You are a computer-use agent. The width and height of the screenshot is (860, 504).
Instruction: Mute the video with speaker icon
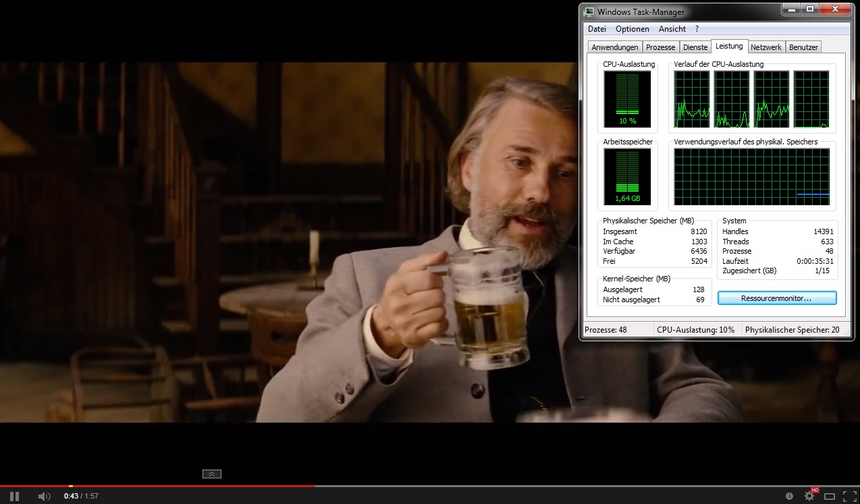(x=44, y=496)
